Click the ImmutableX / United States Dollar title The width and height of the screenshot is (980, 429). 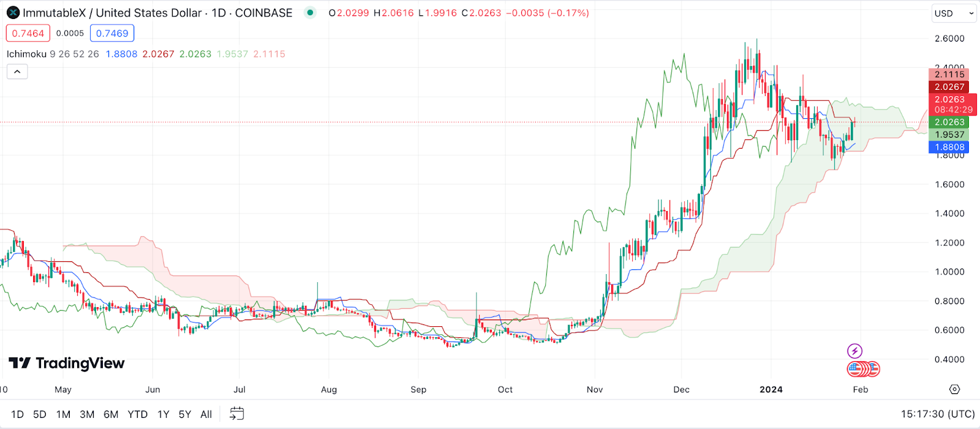coord(112,13)
